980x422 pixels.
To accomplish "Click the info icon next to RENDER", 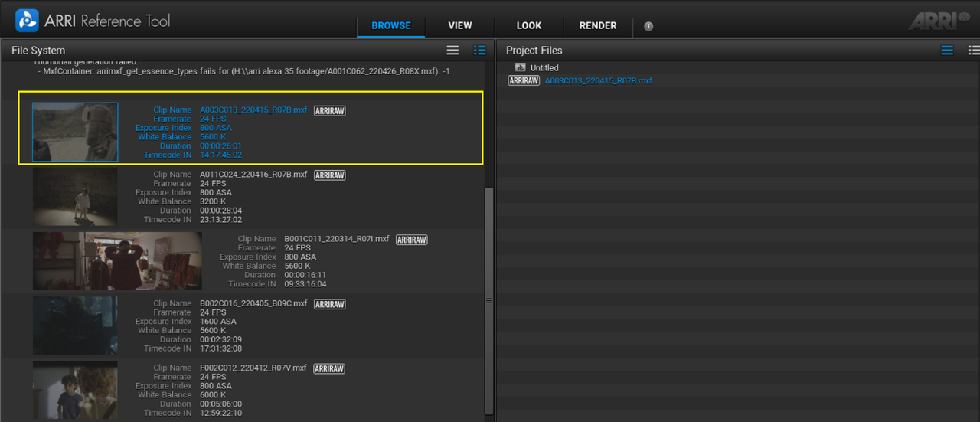I will pyautogui.click(x=648, y=26).
